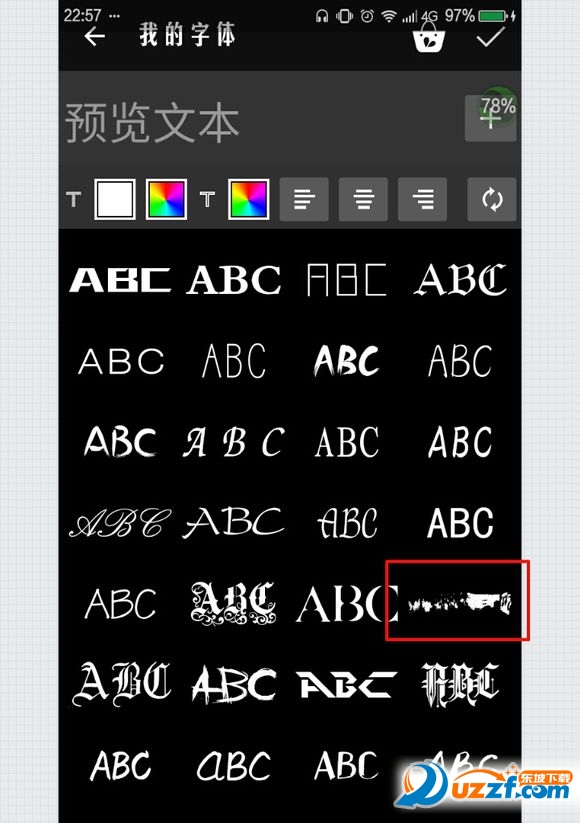Open the first rainbow color picker
580x823 pixels.
(x=166, y=199)
